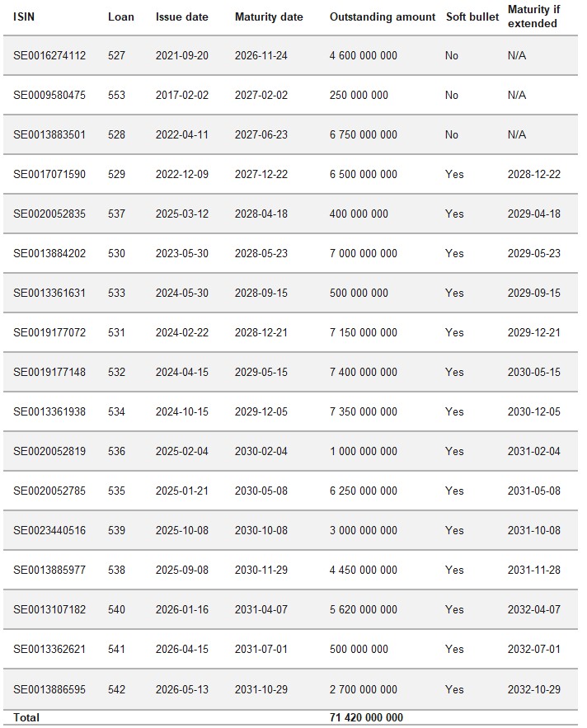The height and width of the screenshot is (728, 587).
Task: Click the total 71 420 000 000
Action: point(366,717)
